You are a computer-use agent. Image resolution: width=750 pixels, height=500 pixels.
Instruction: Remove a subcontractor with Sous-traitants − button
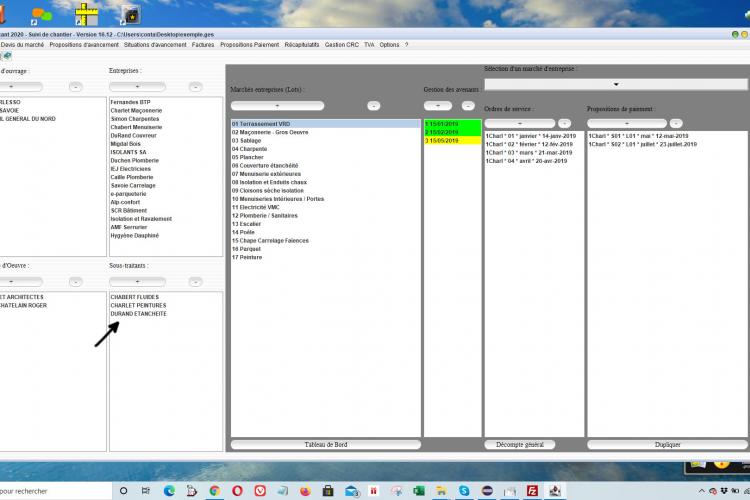[x=195, y=282]
